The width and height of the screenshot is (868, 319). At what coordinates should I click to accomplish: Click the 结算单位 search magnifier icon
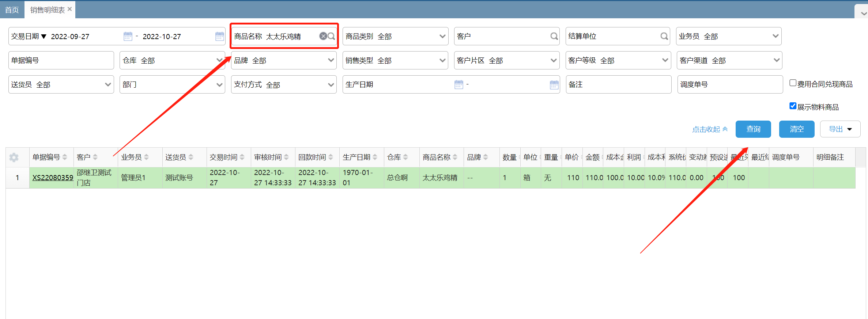coord(664,36)
